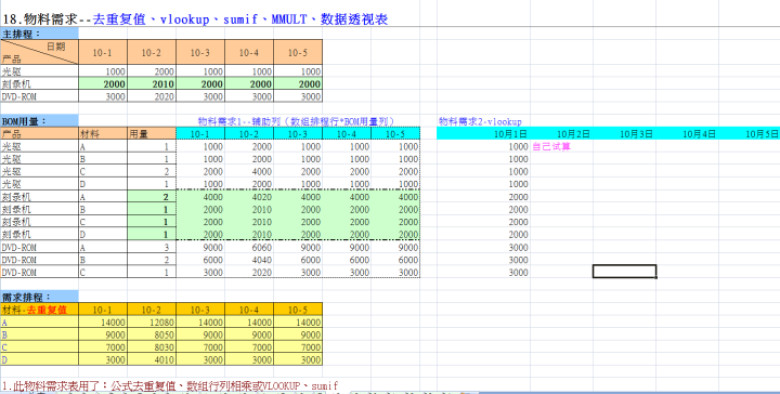Select the 10-5 header in 主排程 table
The width and height of the screenshot is (780, 394).
(x=297, y=52)
